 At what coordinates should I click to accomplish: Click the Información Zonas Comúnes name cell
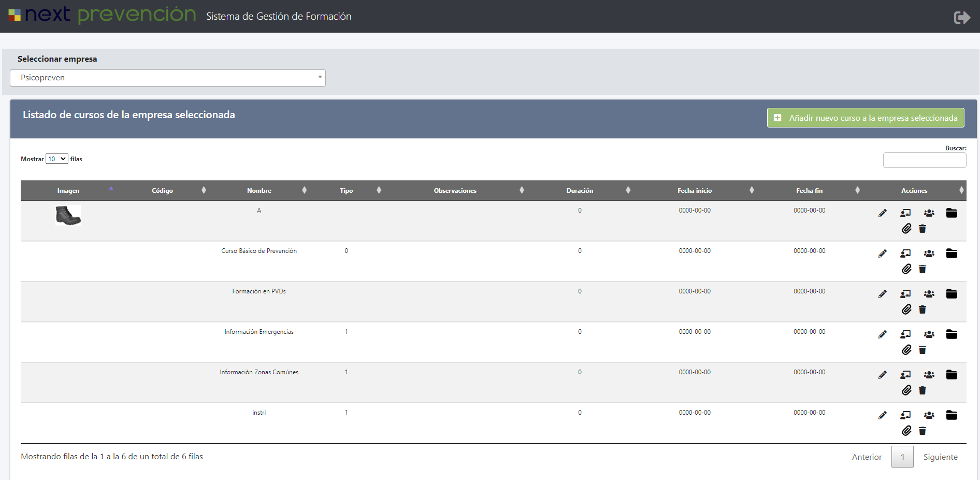[259, 372]
